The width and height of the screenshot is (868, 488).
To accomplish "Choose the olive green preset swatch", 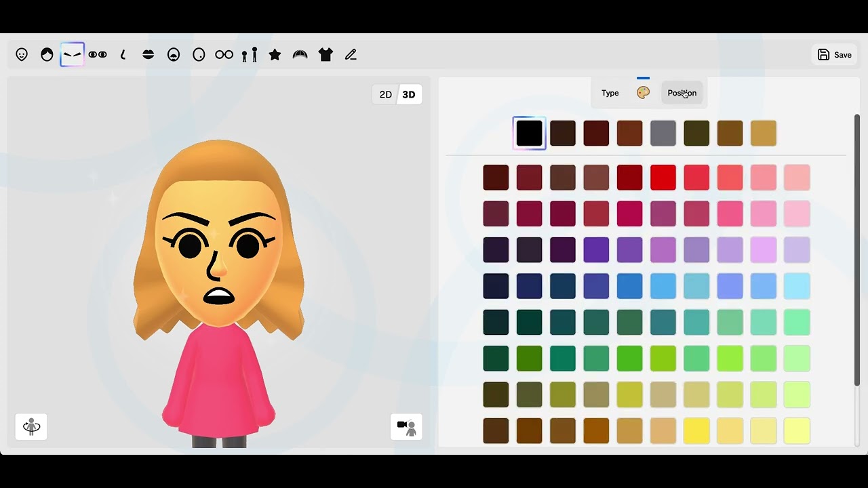I will point(696,134).
